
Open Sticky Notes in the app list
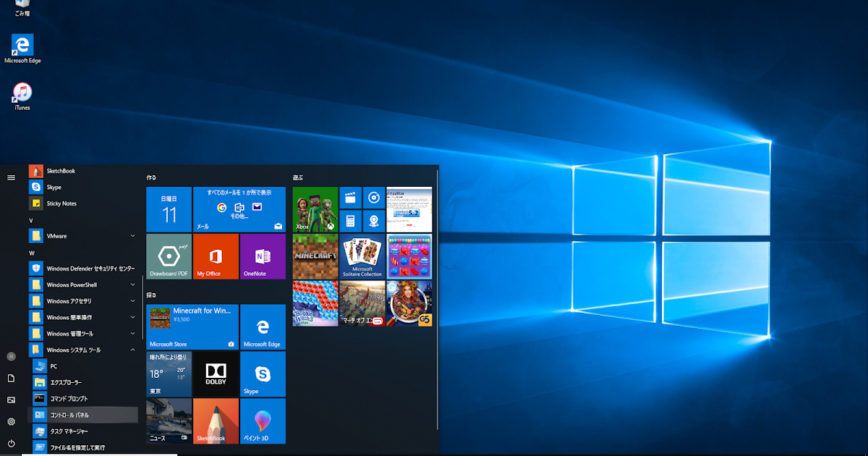[82, 203]
